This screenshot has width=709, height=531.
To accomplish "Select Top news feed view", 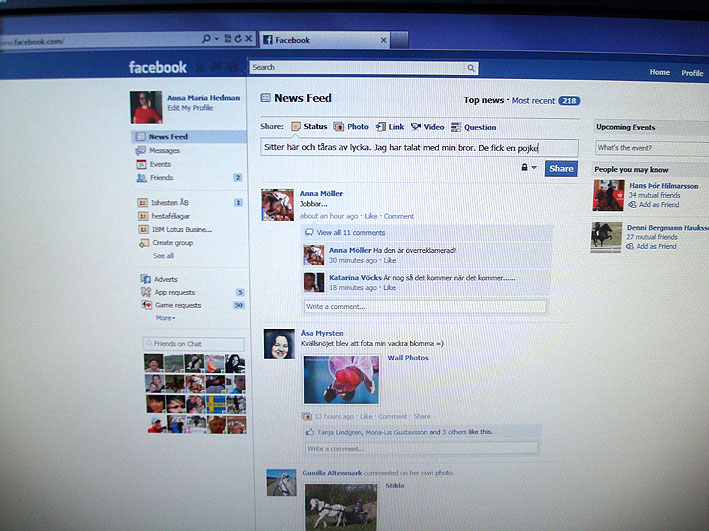I will pyautogui.click(x=484, y=100).
